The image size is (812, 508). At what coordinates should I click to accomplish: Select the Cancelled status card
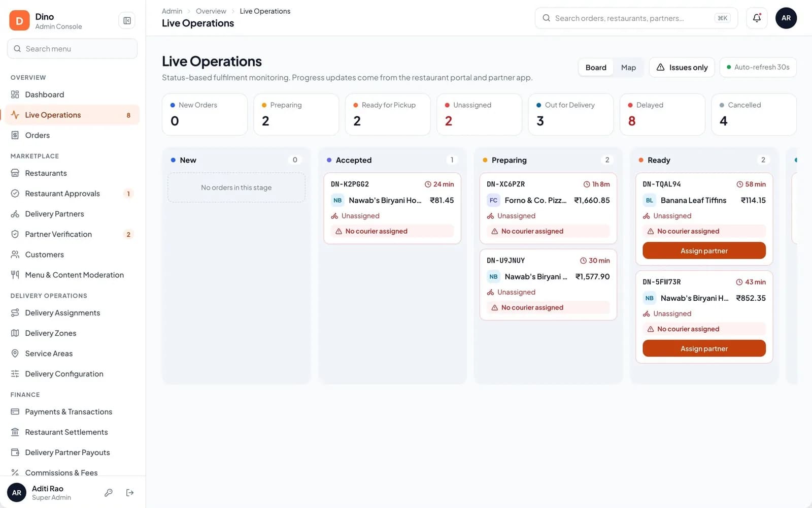(x=754, y=114)
